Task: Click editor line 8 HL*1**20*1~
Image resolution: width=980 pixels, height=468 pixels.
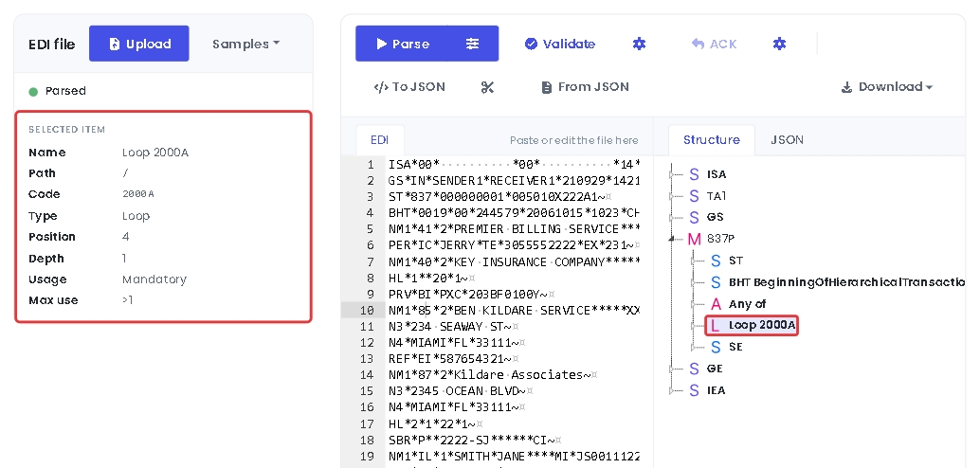Action: point(432,278)
